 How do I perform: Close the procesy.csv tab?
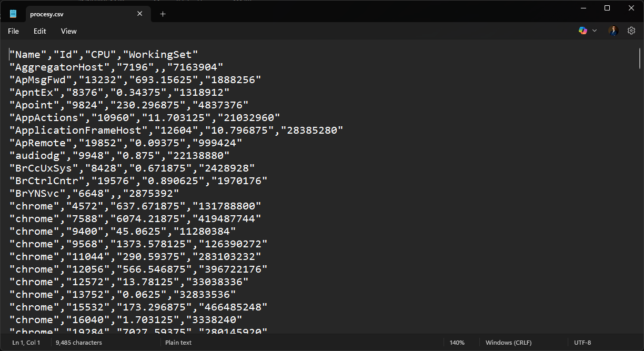point(139,14)
